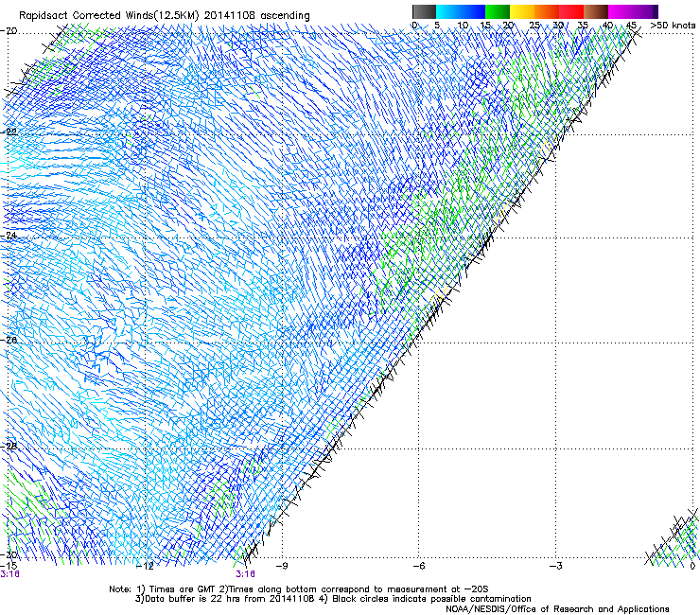The height and width of the screenshot is (615, 700).
Task: Click the '-28' latitude axis label
Action: (x=9, y=447)
